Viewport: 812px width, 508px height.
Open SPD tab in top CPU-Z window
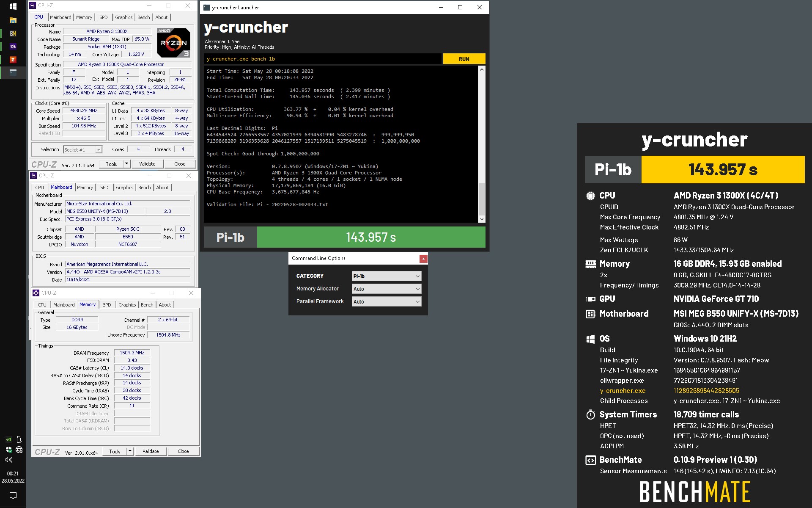(104, 17)
